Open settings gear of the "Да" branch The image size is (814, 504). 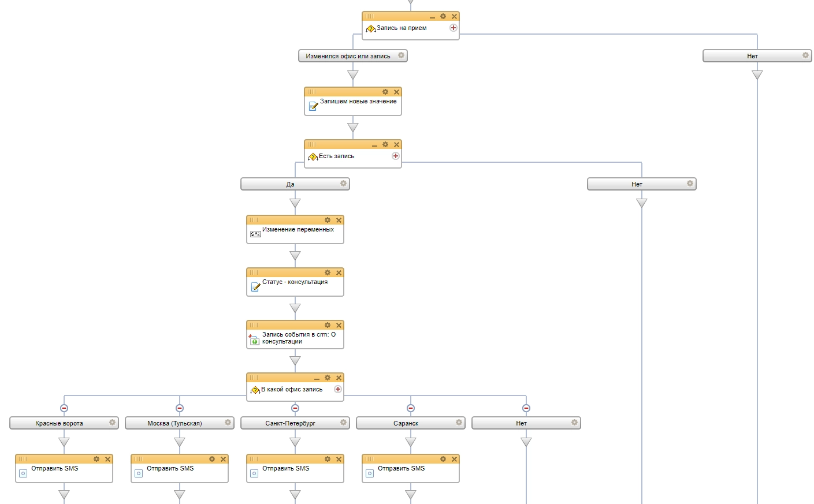coord(343,184)
